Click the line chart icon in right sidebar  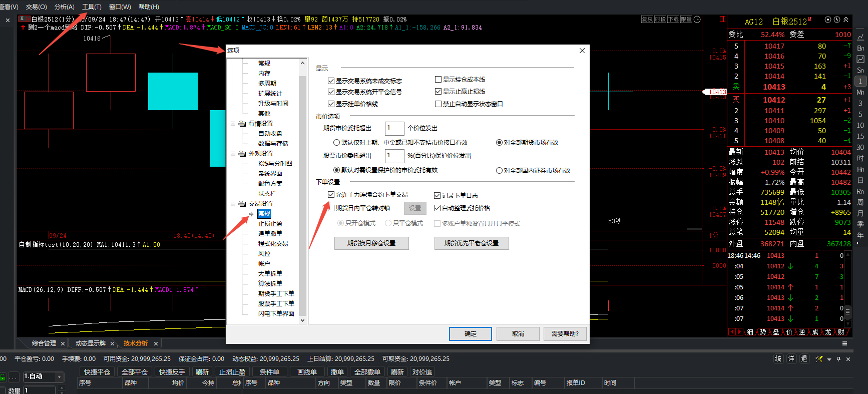coord(860,37)
